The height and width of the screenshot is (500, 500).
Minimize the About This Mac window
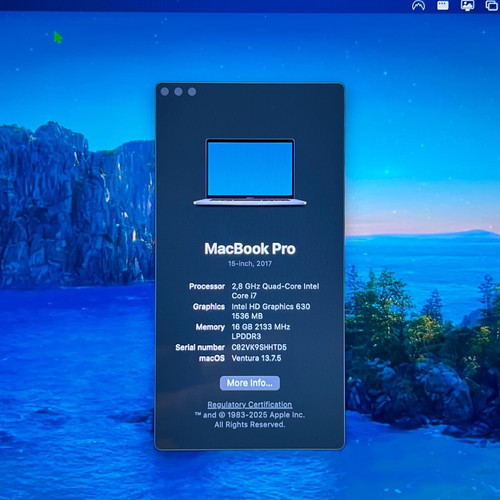[x=178, y=92]
